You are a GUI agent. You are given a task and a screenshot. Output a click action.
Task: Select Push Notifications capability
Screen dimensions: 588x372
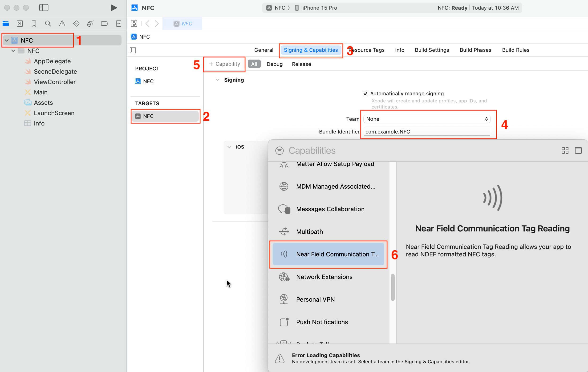click(x=322, y=322)
